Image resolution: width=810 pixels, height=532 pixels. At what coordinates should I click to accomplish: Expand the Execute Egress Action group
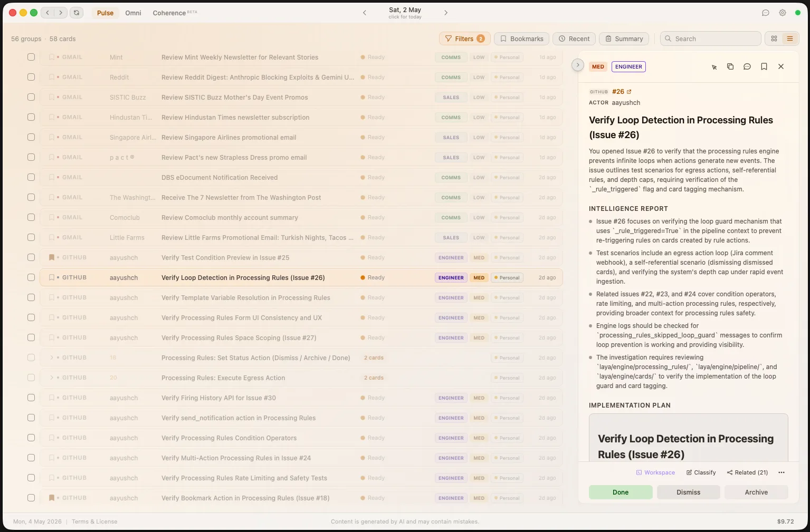[51, 378]
